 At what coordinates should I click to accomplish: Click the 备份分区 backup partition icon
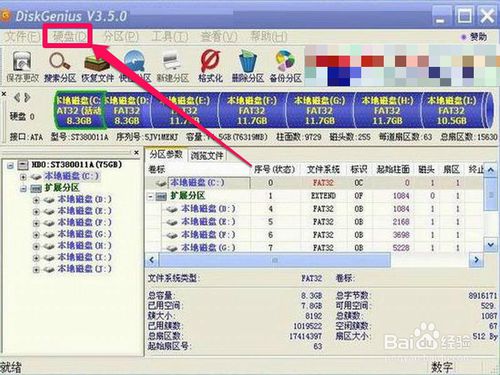(x=285, y=66)
